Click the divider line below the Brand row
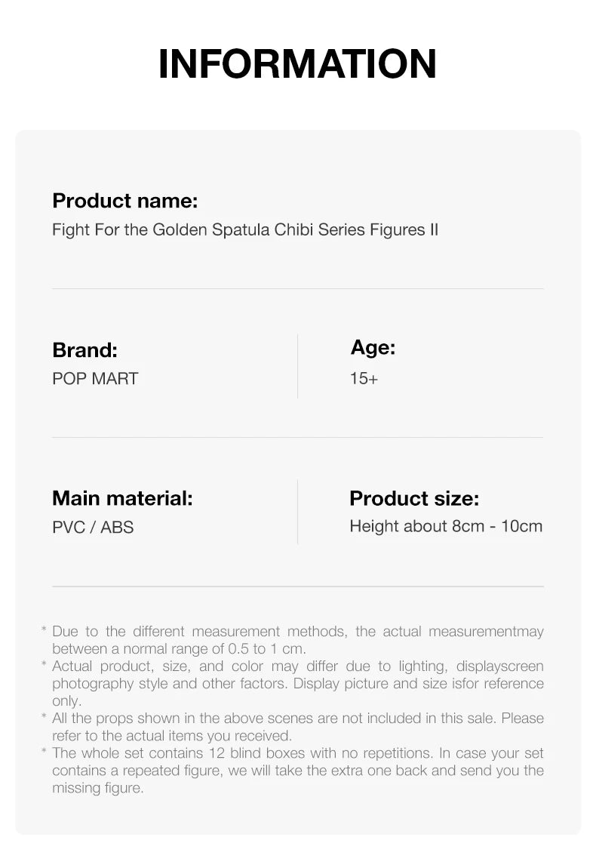Viewport: 596px width, 868px height. pyautogui.click(x=297, y=437)
